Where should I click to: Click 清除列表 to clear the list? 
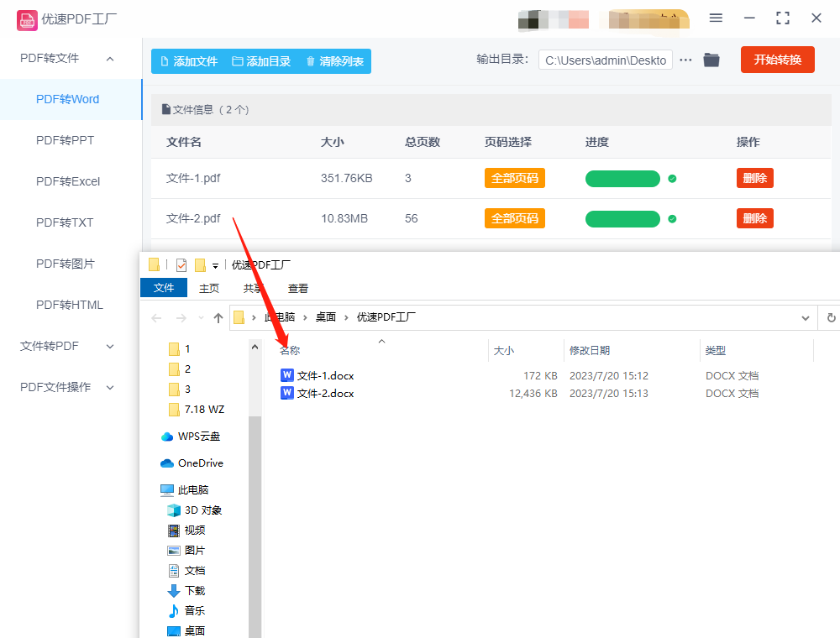[x=335, y=61]
